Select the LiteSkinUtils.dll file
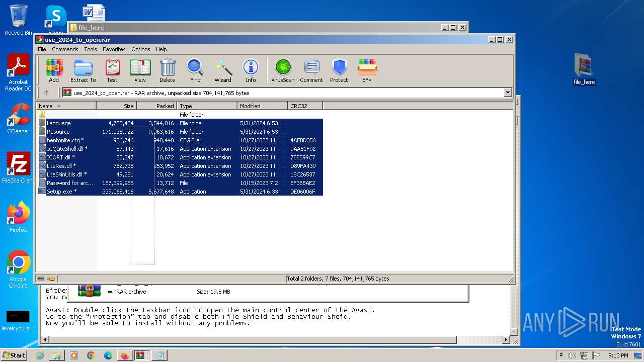The height and width of the screenshot is (362, 644). coord(180,174)
